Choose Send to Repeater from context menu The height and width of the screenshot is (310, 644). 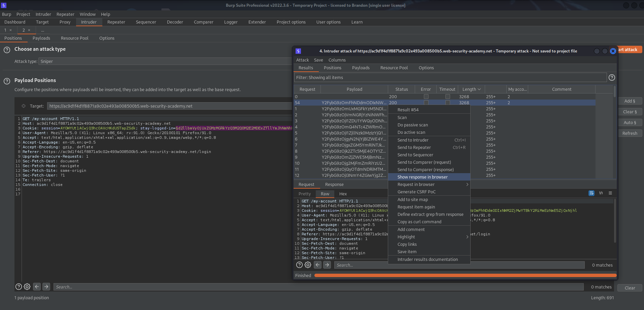tap(429, 147)
